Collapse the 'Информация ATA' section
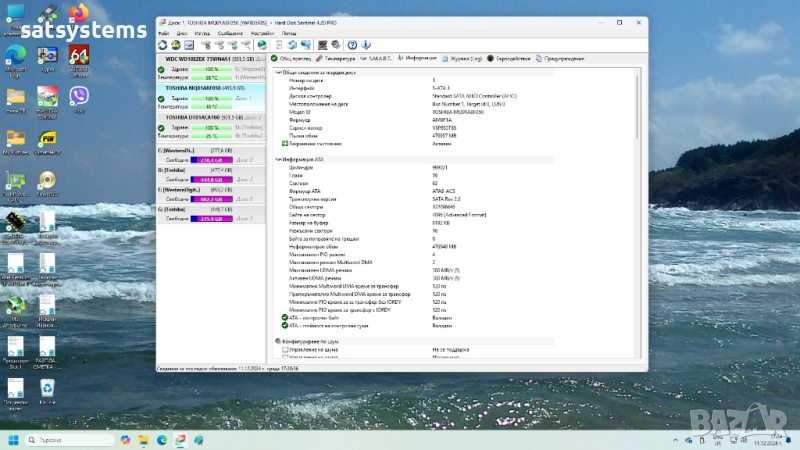 coord(277,159)
